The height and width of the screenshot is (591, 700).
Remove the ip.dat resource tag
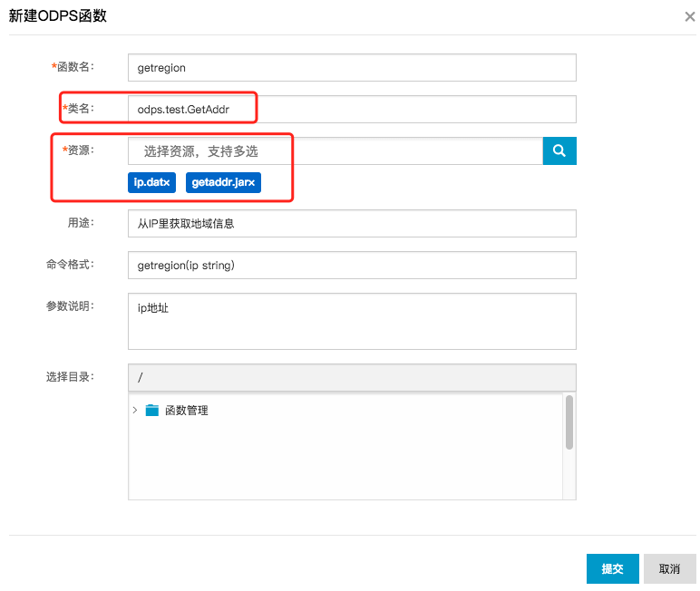point(166,182)
